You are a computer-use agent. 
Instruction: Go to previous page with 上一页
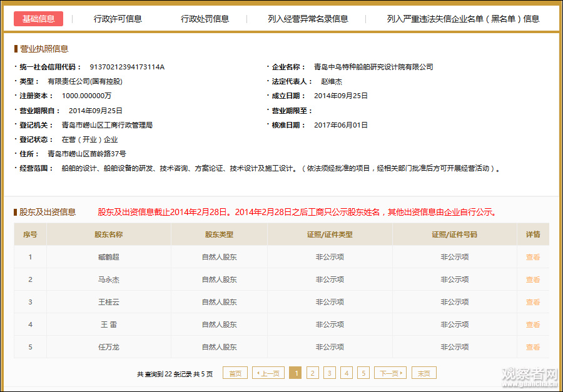(268, 373)
